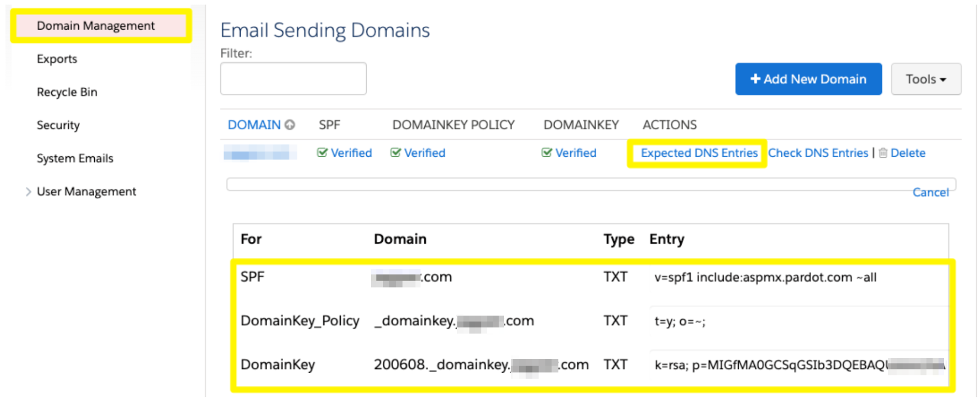Screen dimensions: 980x405
Task: Expand the User Management chevron
Action: pos(28,191)
